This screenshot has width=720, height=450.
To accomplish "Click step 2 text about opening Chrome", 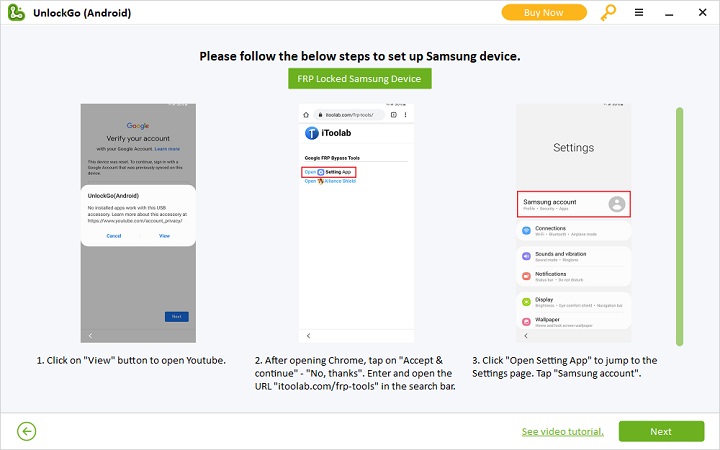I will pyautogui.click(x=355, y=373).
